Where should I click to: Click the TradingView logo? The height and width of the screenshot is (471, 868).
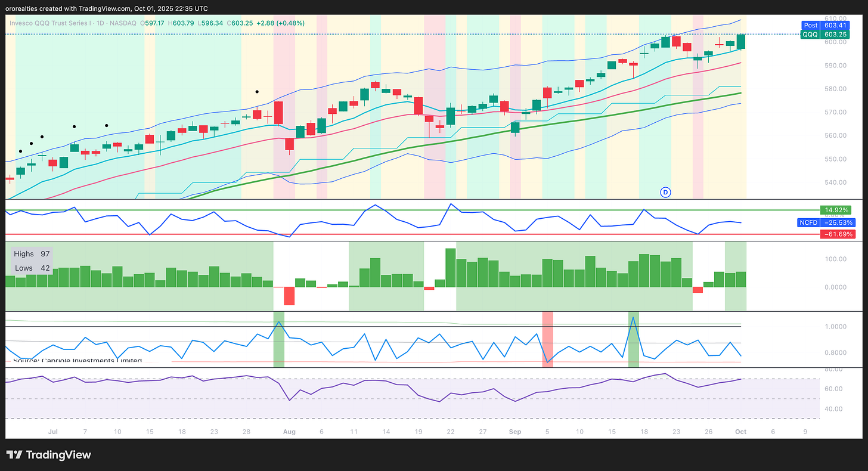point(49,455)
